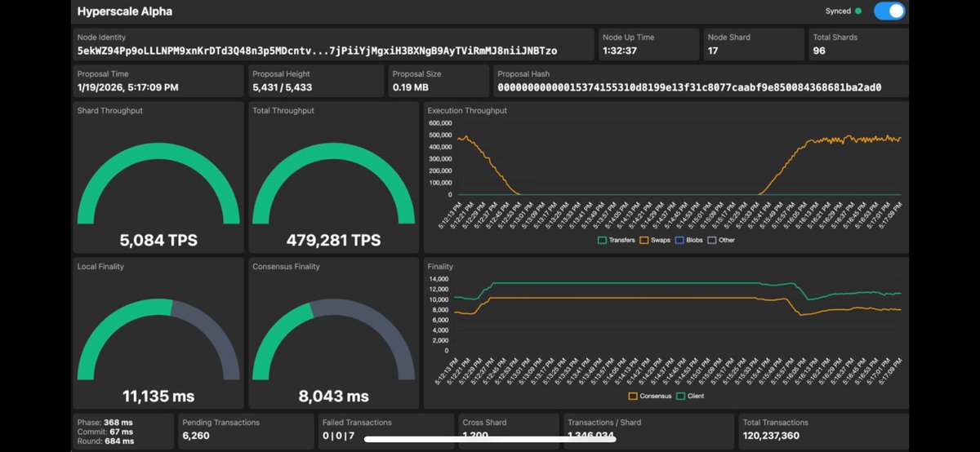
Task: Click the Synced status label
Action: coord(838,11)
